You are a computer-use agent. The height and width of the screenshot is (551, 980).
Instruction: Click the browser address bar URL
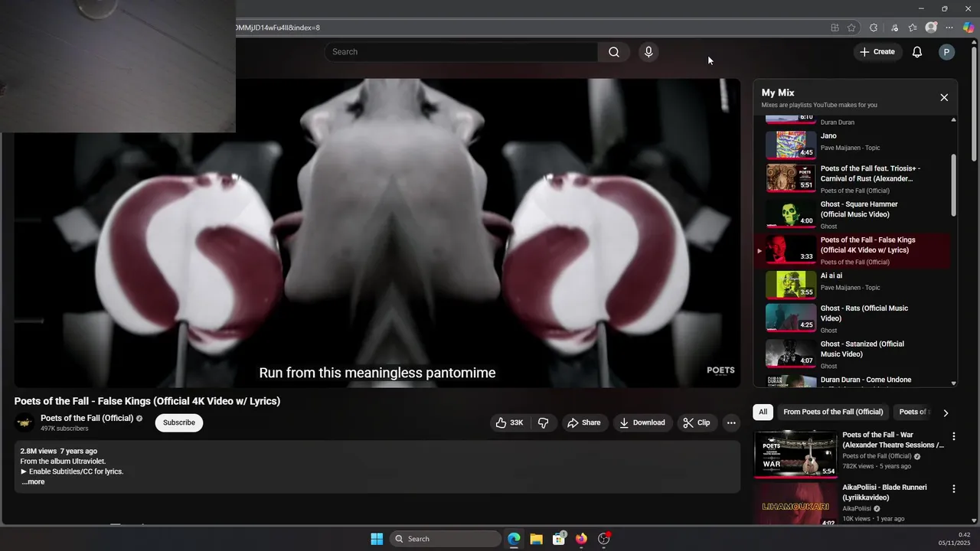278,28
